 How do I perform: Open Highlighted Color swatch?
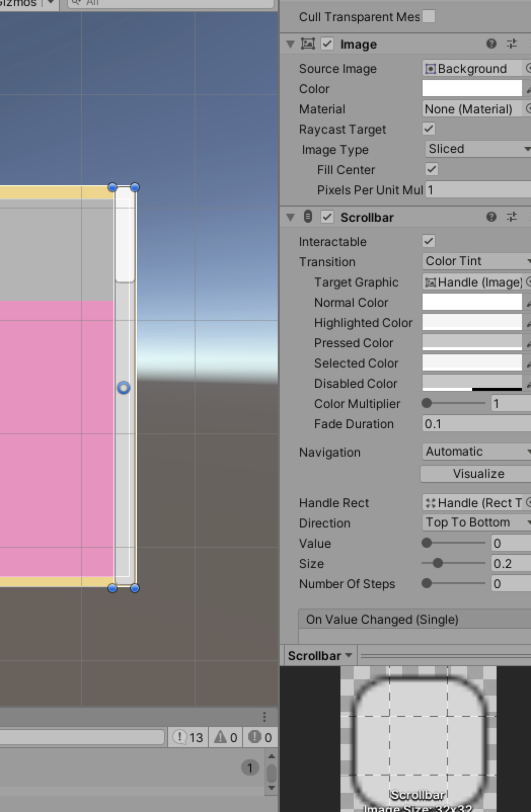[x=472, y=322]
